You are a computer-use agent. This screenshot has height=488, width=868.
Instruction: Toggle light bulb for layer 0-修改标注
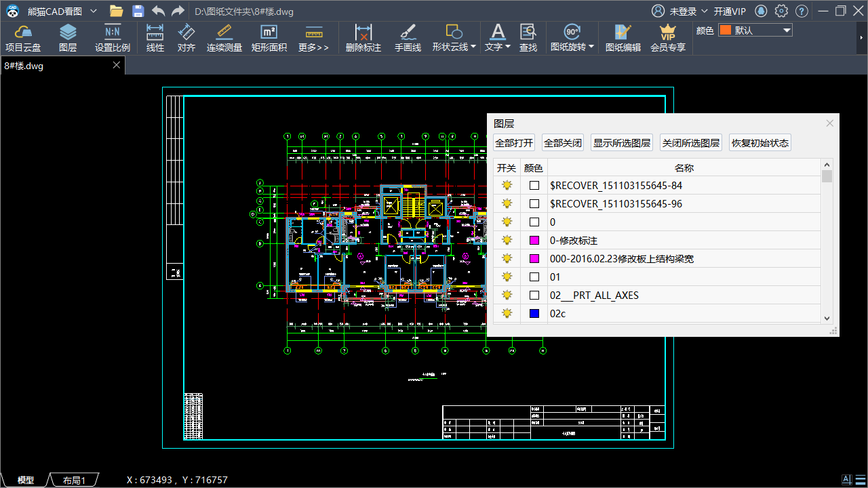coord(507,240)
